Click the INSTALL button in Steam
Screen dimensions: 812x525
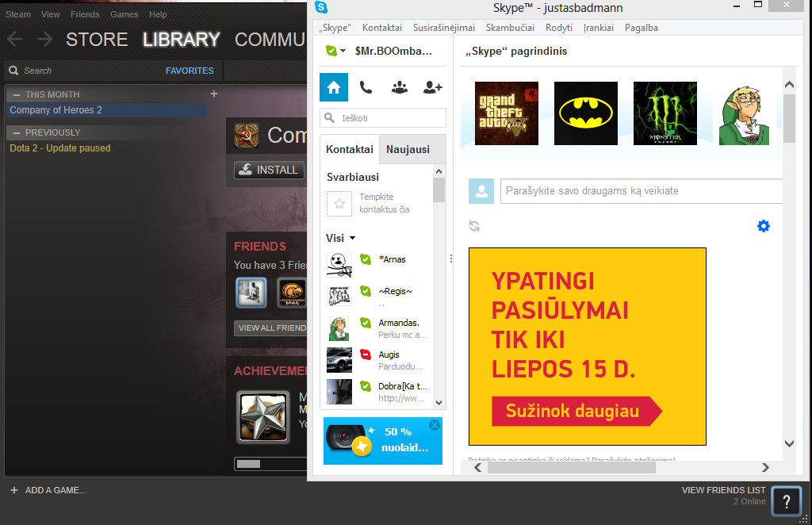coord(270,170)
